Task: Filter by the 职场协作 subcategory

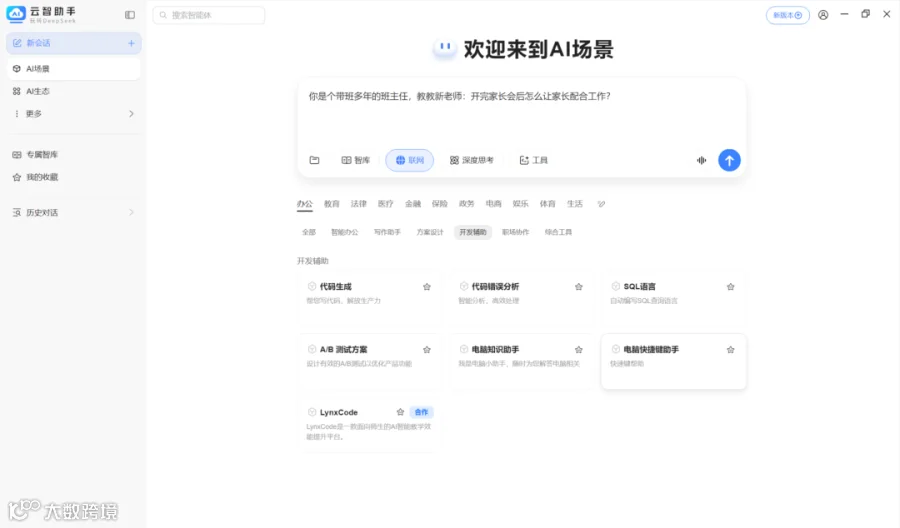Action: (515, 232)
